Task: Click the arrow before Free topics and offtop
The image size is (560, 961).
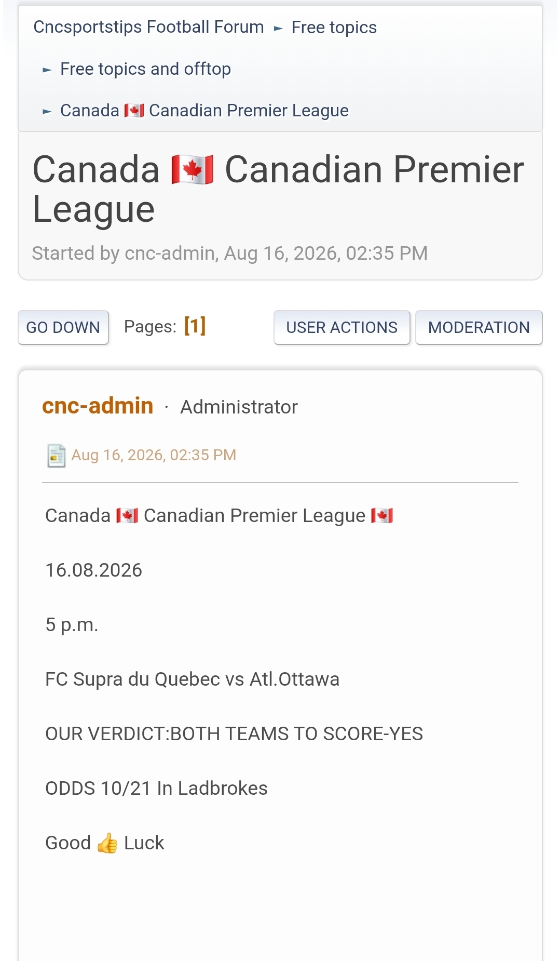Action: coord(47,70)
